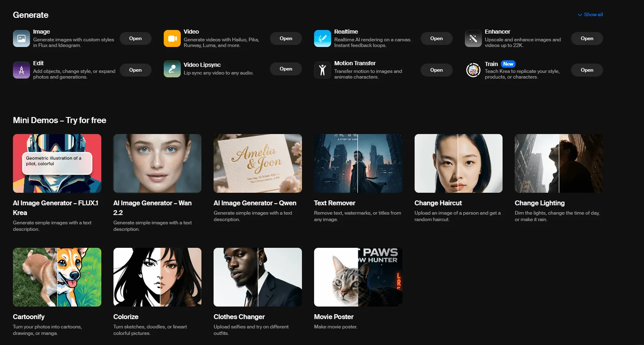This screenshot has width=644, height=345.
Task: Click the Cartoonify title
Action: 29,317
